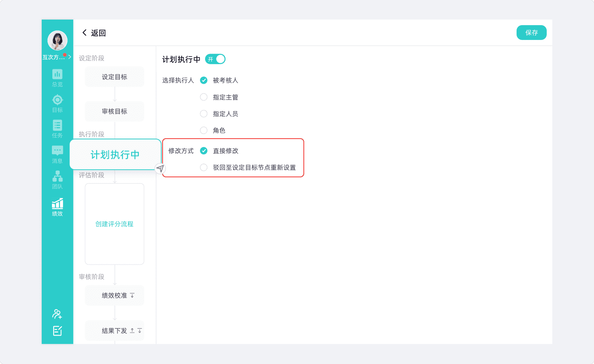Viewport: 594px width, 364px height.
Task: Open the 审核目标 workflow node
Action: pyautogui.click(x=114, y=111)
